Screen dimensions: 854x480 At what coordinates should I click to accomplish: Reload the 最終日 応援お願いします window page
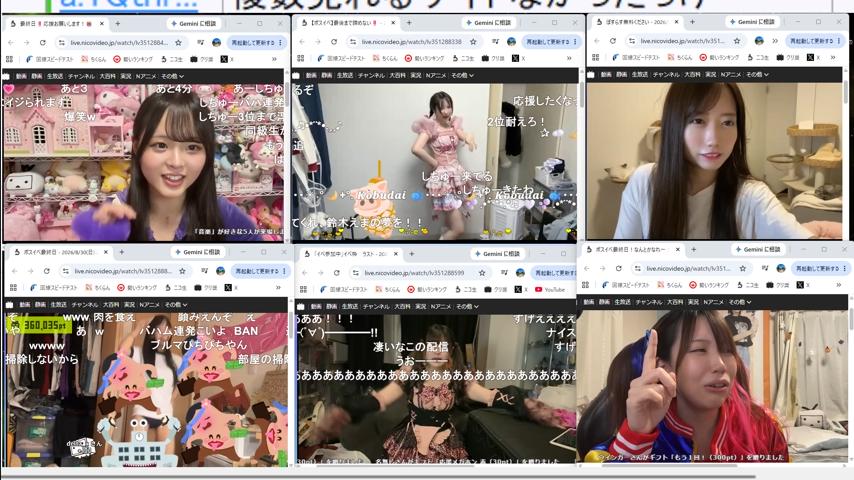point(42,42)
